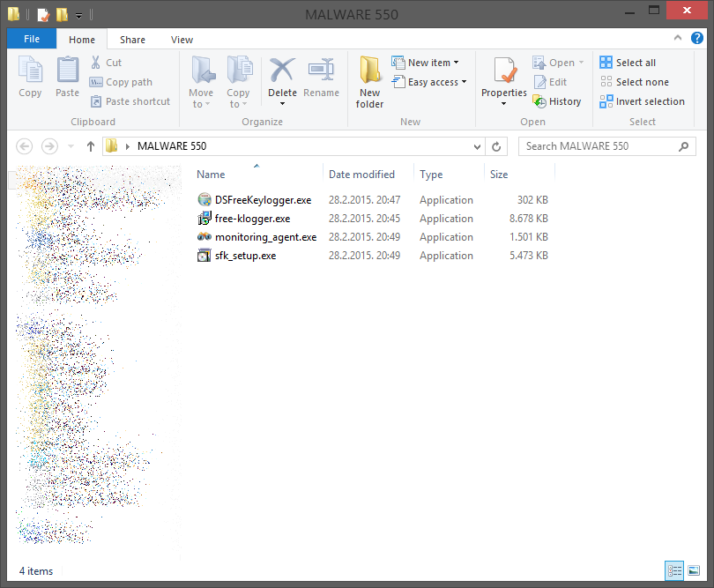
Task: Click Invert selection in ribbon
Action: pos(642,101)
